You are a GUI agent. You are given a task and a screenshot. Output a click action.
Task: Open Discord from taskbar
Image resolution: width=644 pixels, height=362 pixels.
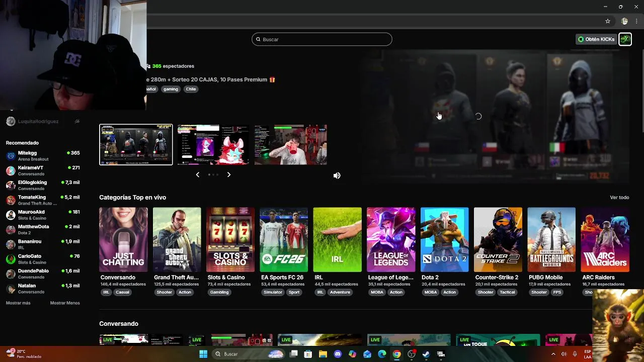(338, 354)
